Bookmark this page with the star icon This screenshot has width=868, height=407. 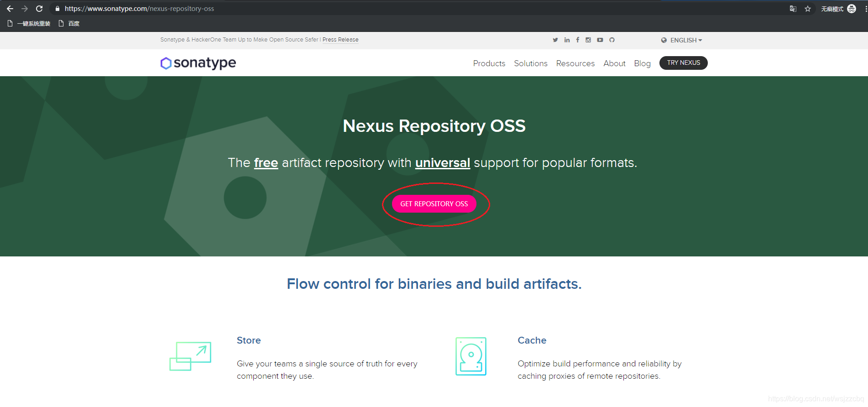pos(808,9)
